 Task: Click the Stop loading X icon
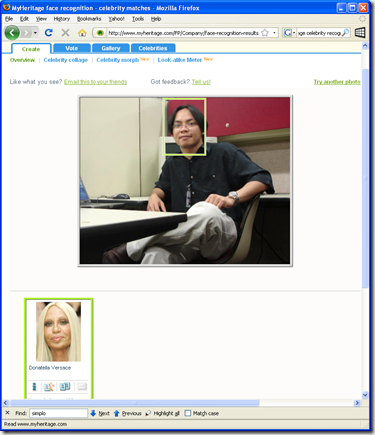point(65,33)
